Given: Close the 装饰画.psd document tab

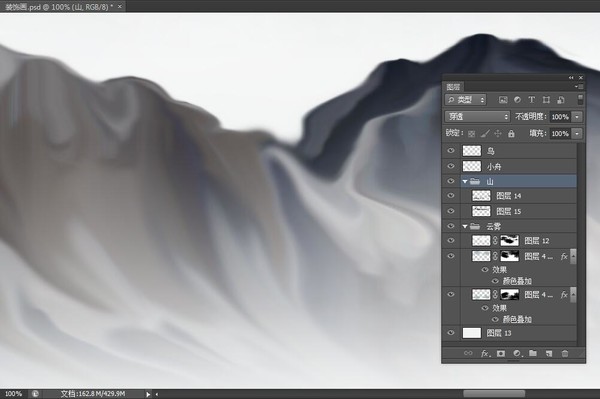Looking at the screenshot, I should tap(120, 7).
